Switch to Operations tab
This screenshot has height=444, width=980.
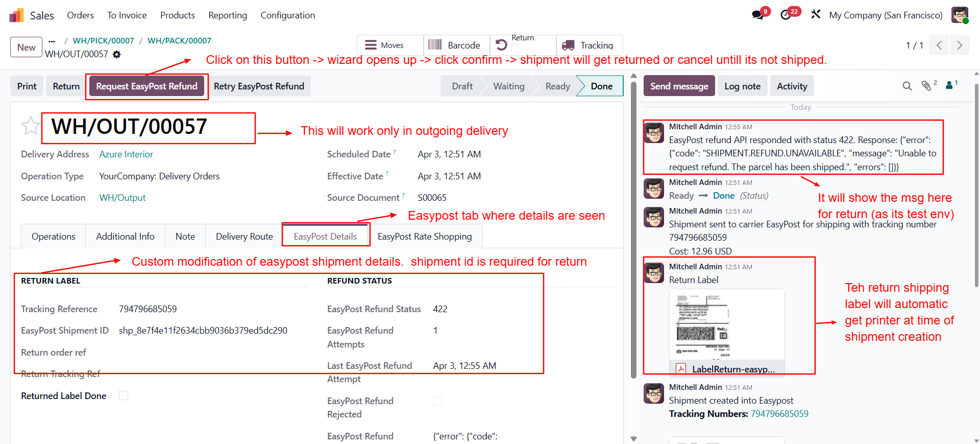pos(53,236)
